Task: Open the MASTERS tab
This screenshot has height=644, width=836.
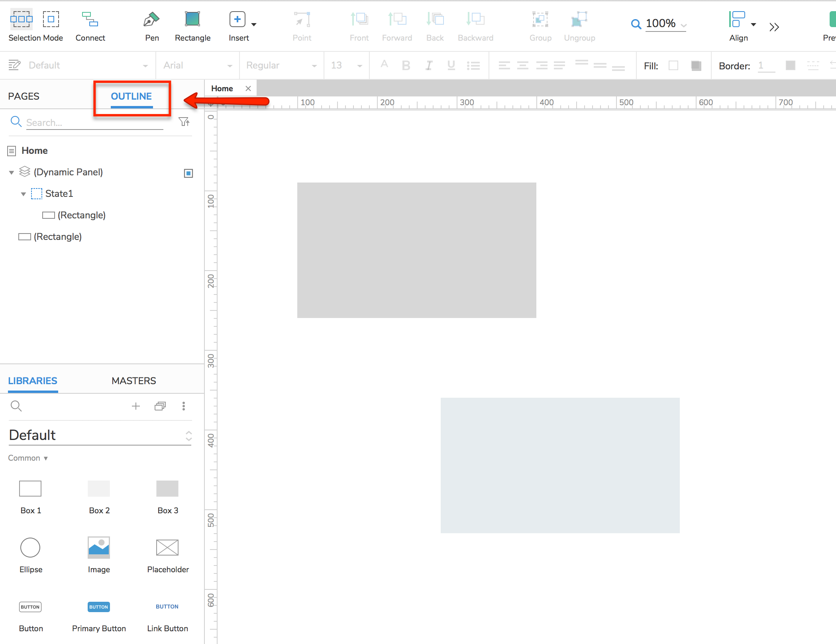Action: 134,381
